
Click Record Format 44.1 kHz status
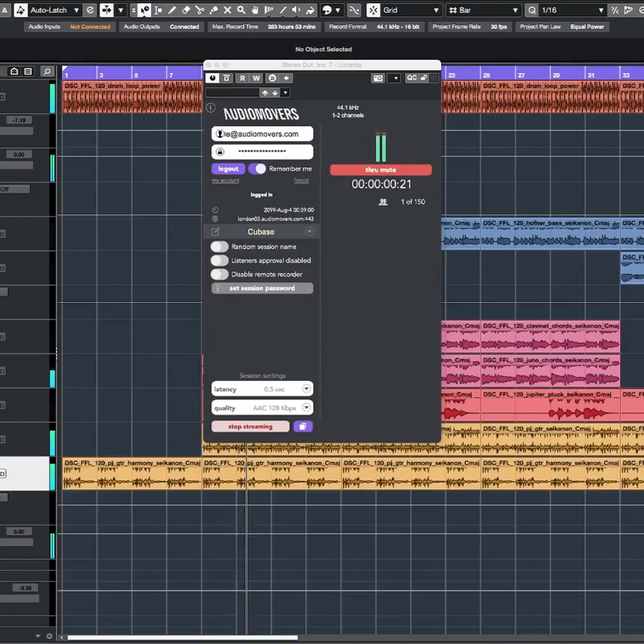point(374,27)
